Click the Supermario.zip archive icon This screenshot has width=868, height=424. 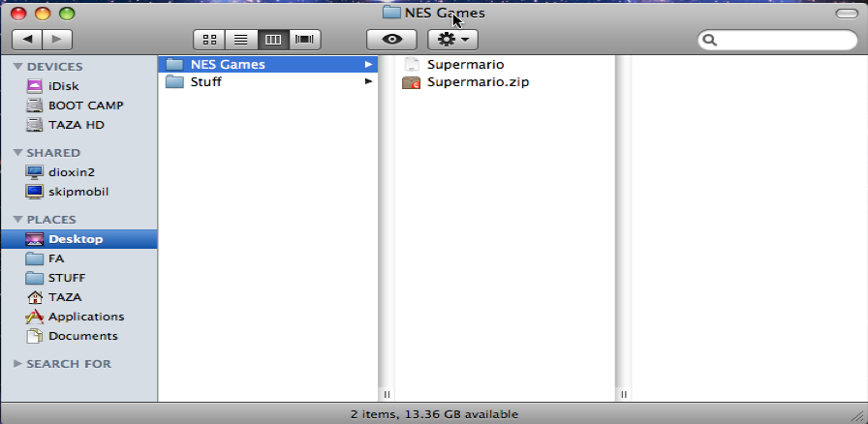pos(412,82)
